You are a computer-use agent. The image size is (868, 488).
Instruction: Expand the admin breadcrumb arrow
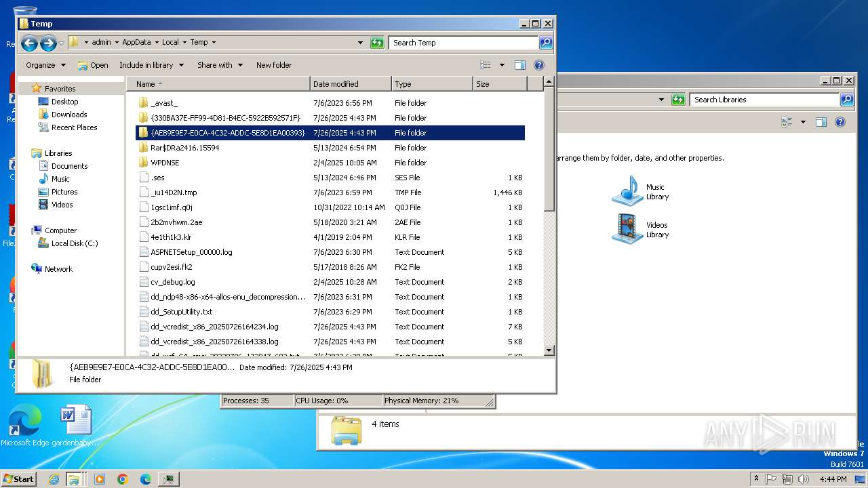tap(116, 42)
